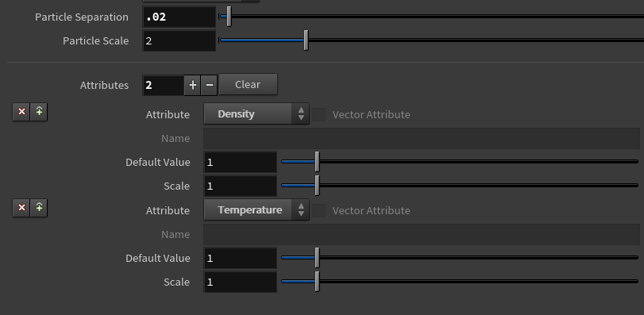Click the Particle Separation value field

point(179,17)
